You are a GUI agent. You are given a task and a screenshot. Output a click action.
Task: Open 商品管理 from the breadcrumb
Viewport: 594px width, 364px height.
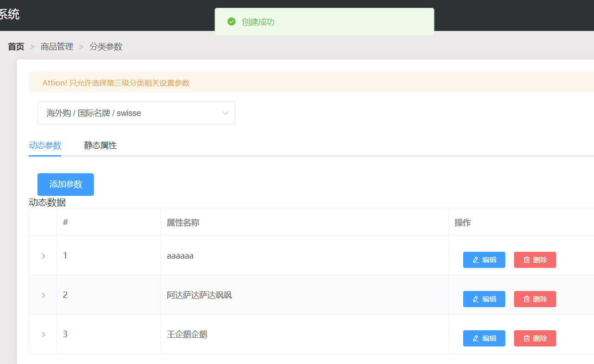[x=56, y=46]
